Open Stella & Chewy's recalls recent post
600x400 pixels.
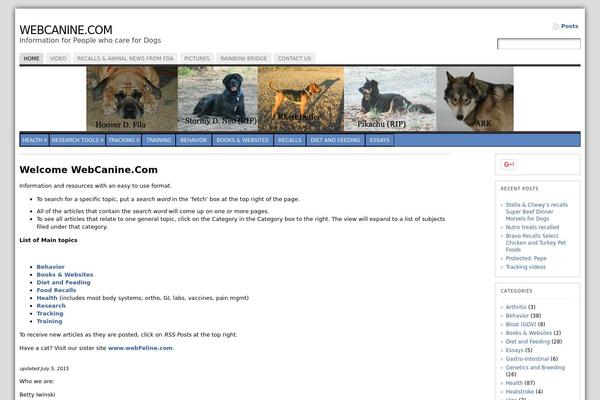tap(536, 212)
